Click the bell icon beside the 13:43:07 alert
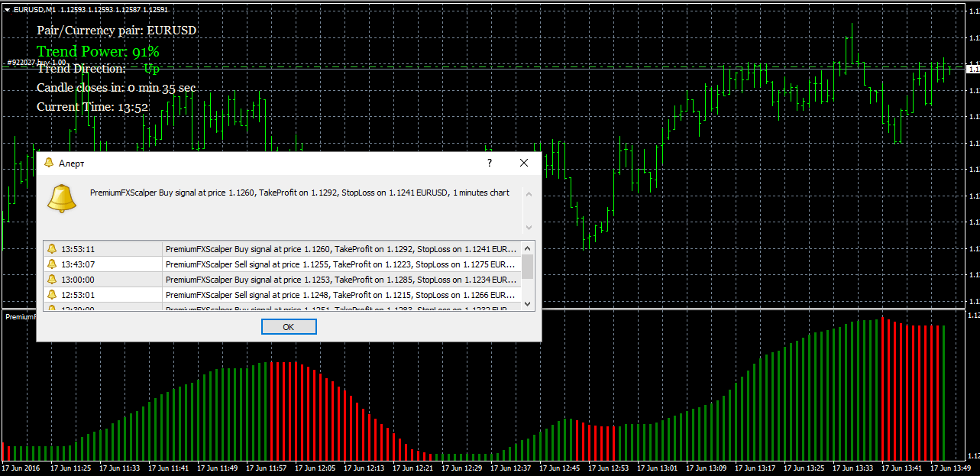980x476 pixels. coord(52,264)
